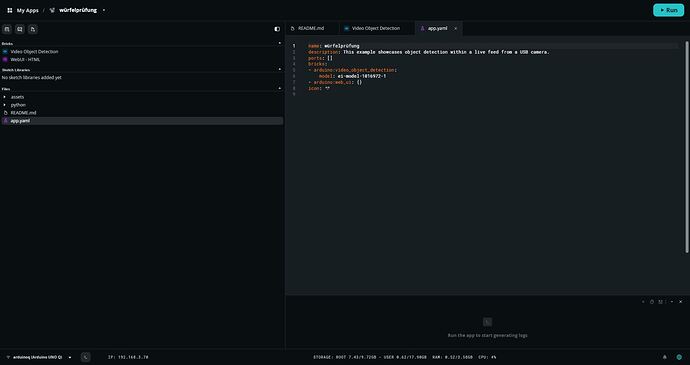This screenshot has width=690, height=365.
Task: Click the STORAGE usage status text
Action: click(370, 357)
